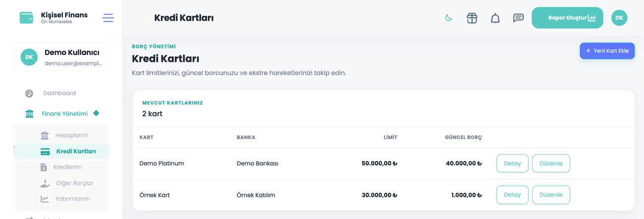The height and width of the screenshot is (219, 644).
Task: Open Detay for Demo Platinum card
Action: [512, 163]
